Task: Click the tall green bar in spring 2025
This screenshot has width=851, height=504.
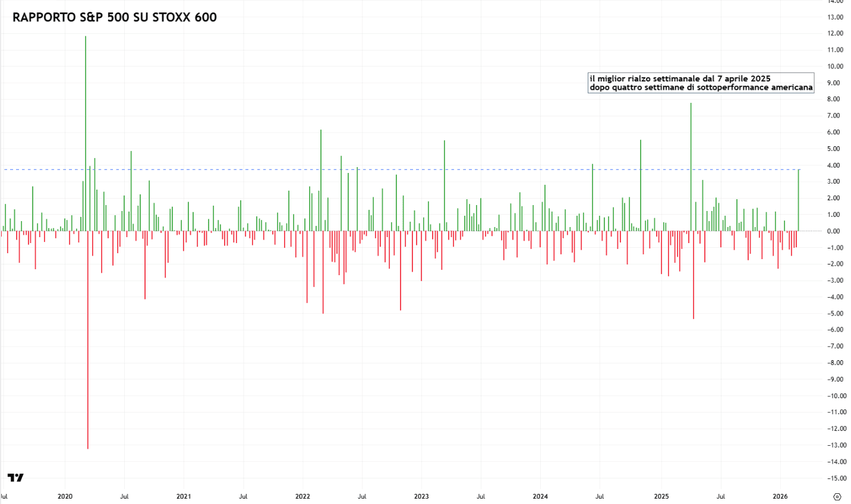Action: 691,166
